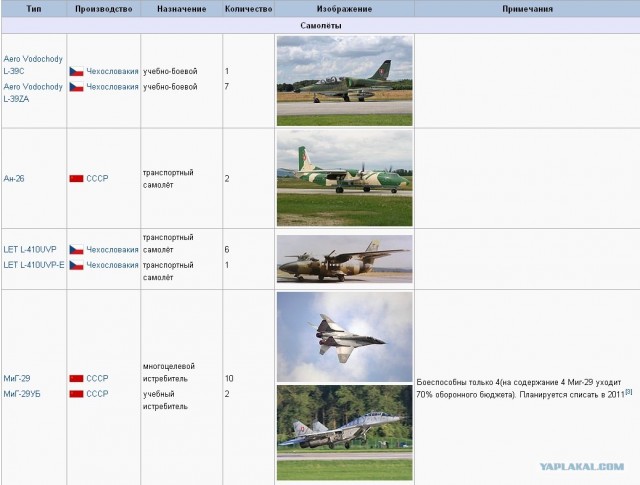The height and width of the screenshot is (485, 640).
Task: Click the Czech flag icon in L-410UVP row
Action: (76, 249)
